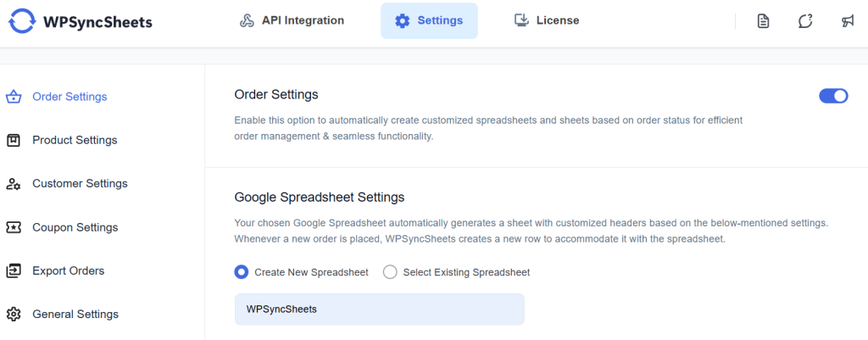
Task: Open General Settings in the sidebar
Action: [x=75, y=314]
